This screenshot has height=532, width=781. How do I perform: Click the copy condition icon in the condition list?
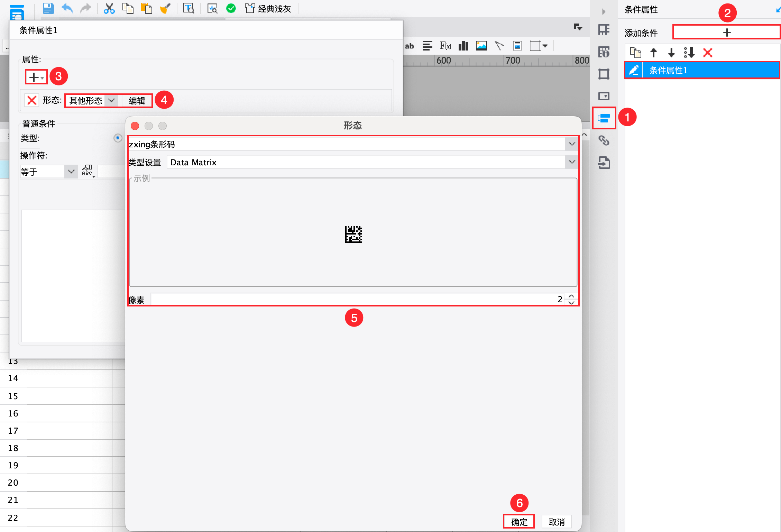point(636,53)
